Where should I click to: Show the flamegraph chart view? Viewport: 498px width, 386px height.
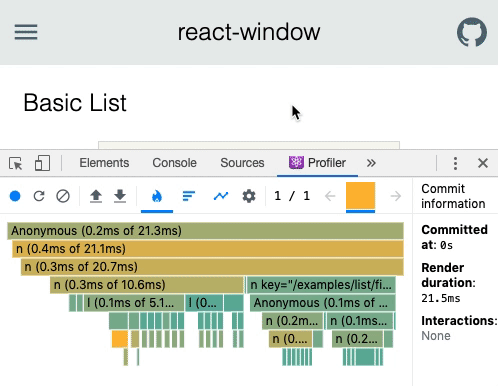[x=157, y=196]
